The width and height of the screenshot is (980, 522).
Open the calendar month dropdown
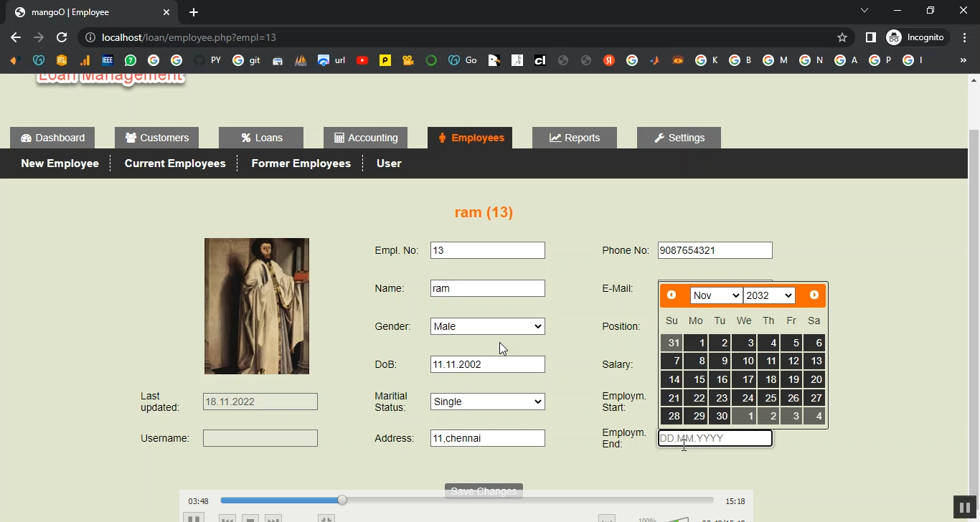click(x=716, y=295)
